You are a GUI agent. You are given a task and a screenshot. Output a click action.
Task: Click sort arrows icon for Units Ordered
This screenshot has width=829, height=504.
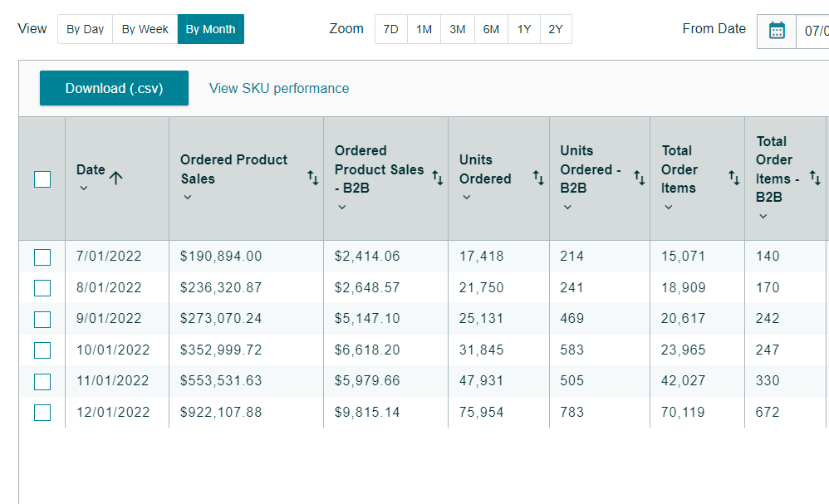(538, 178)
